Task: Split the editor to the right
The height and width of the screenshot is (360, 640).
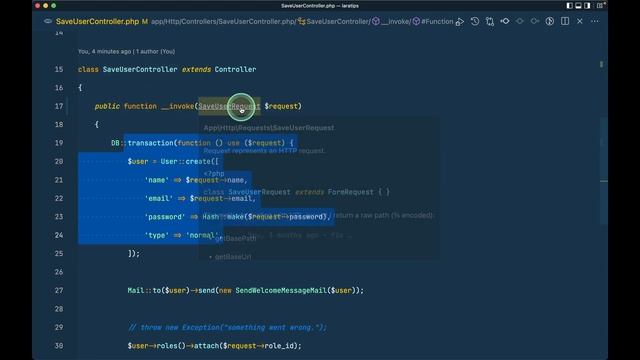Action: tap(565, 21)
